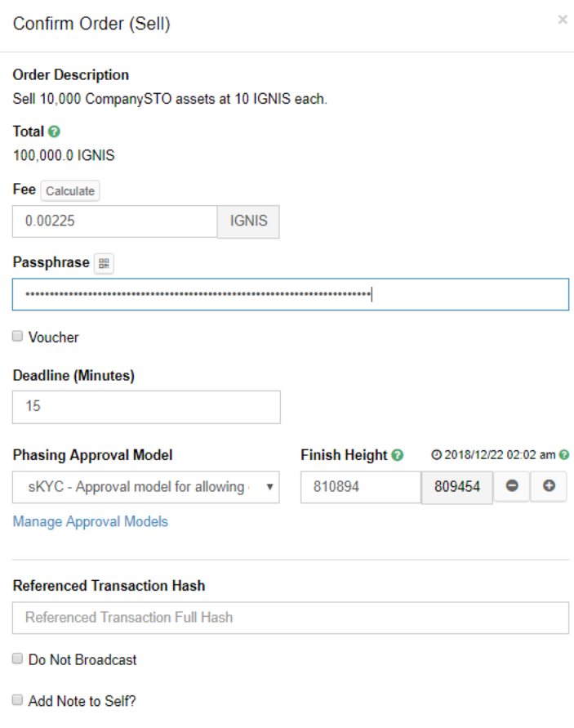Click the Deadline (Minutes) field

point(146,406)
